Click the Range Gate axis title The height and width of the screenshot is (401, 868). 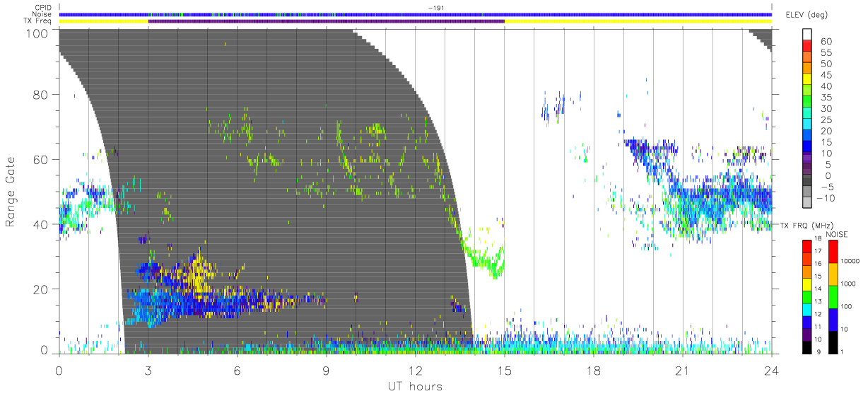11,191
